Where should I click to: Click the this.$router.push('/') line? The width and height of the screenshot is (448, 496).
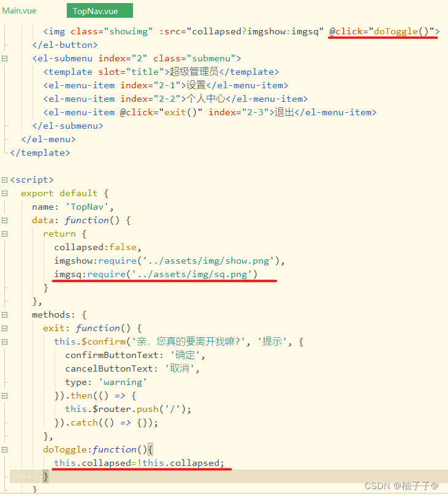128,409
